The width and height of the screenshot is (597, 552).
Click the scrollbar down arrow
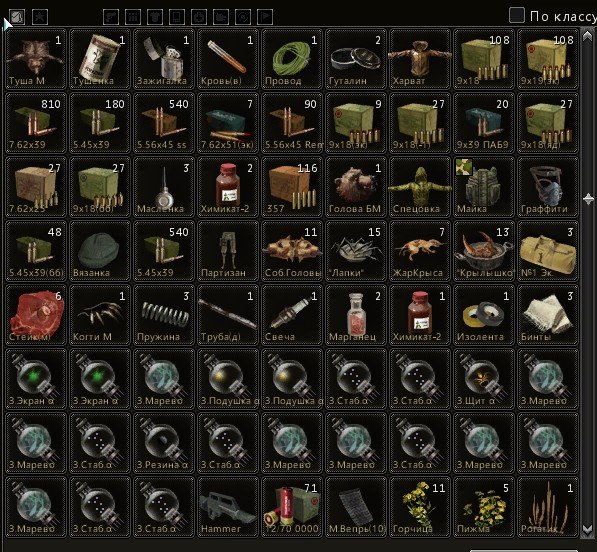pyautogui.click(x=587, y=530)
